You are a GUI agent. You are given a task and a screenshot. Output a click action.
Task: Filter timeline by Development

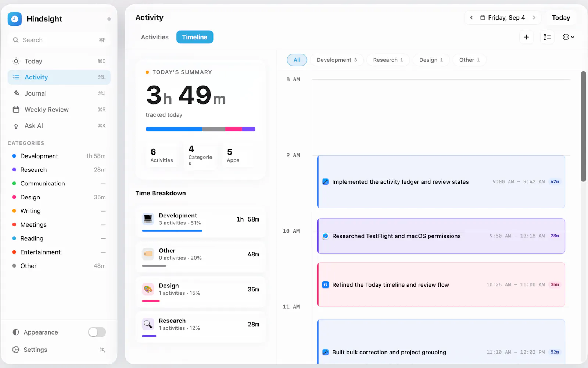coord(337,60)
